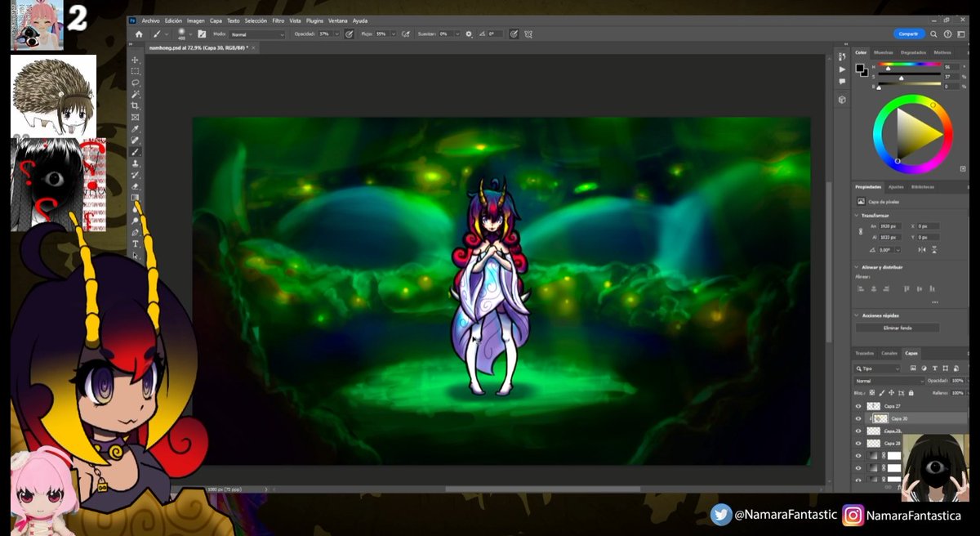This screenshot has width=980, height=536.
Task: Click the Capa 27 layer thumbnail
Action: (x=874, y=406)
